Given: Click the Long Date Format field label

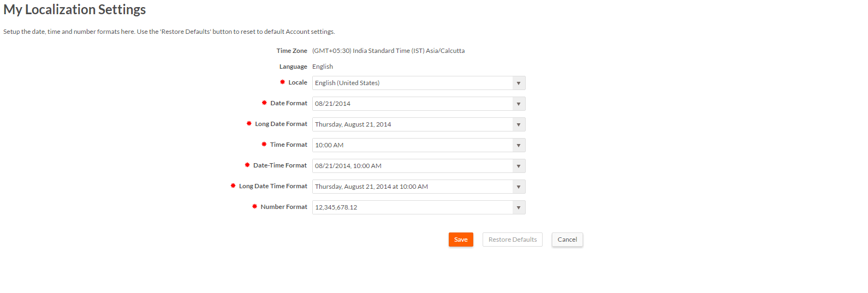Looking at the screenshot, I should pos(281,124).
